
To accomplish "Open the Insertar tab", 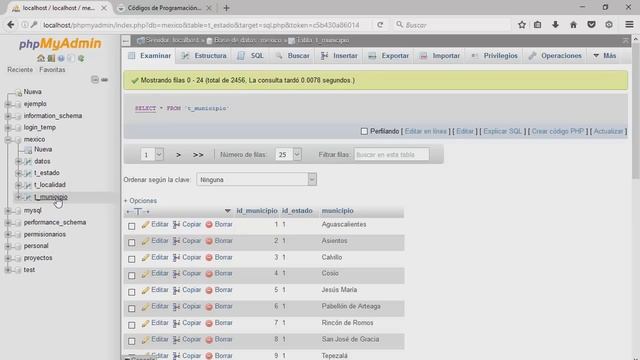I will pyautogui.click(x=340, y=56).
